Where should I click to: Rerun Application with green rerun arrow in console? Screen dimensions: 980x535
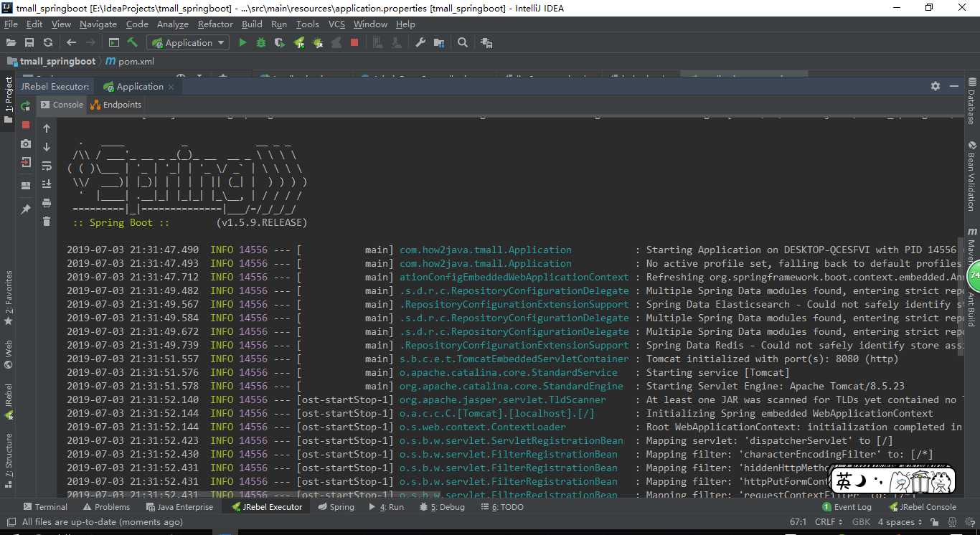click(26, 105)
